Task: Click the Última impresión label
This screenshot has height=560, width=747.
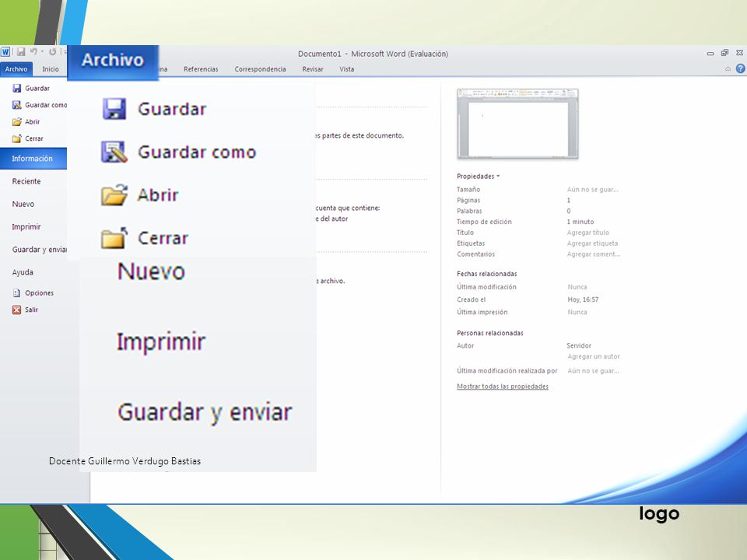Action: click(482, 313)
